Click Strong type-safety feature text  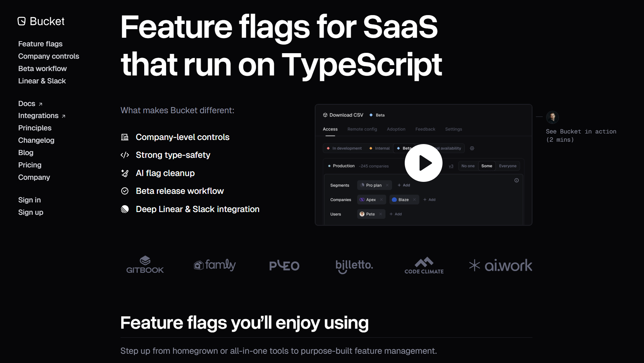(173, 155)
